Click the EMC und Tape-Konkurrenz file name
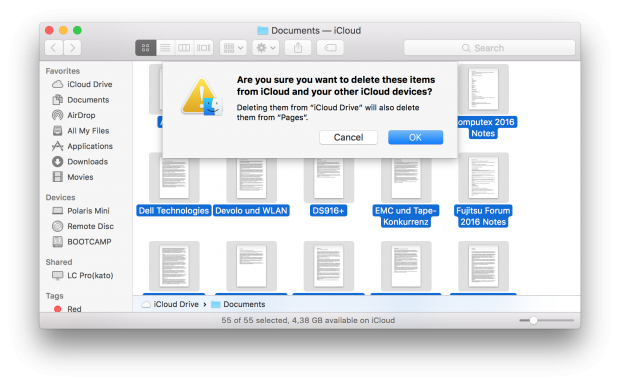Image resolution: width=620 pixels, height=385 pixels. (x=406, y=216)
